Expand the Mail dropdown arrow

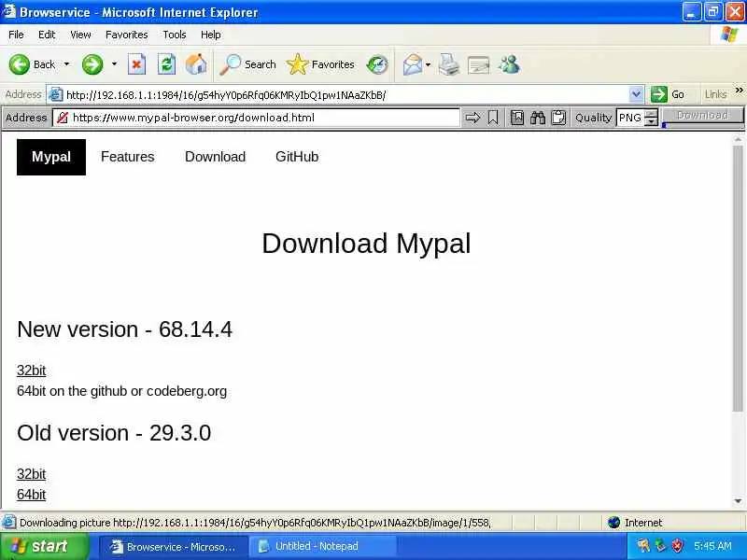point(429,64)
